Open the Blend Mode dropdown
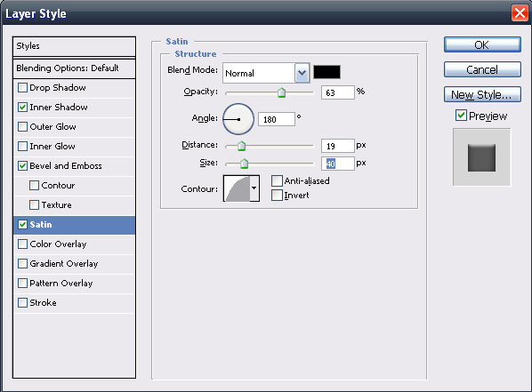Screen dimensions: 532x392 coord(302,73)
